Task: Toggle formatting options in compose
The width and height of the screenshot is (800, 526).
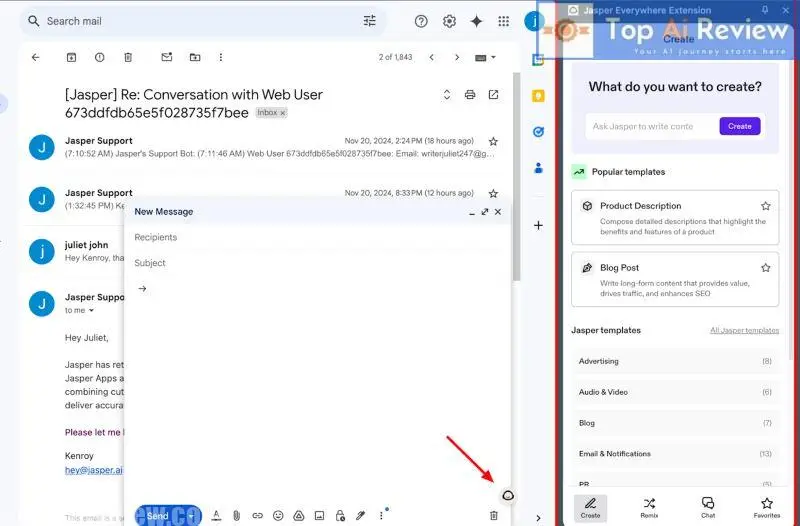Action: pos(216,516)
